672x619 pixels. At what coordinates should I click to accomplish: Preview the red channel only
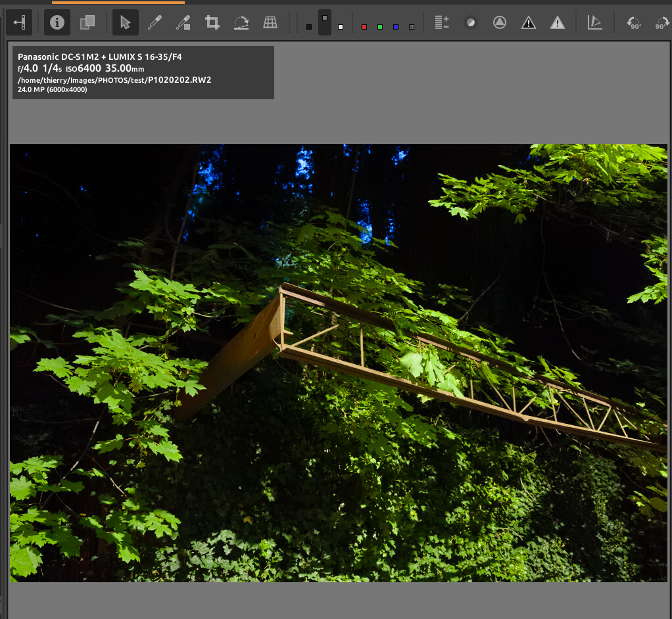364,27
